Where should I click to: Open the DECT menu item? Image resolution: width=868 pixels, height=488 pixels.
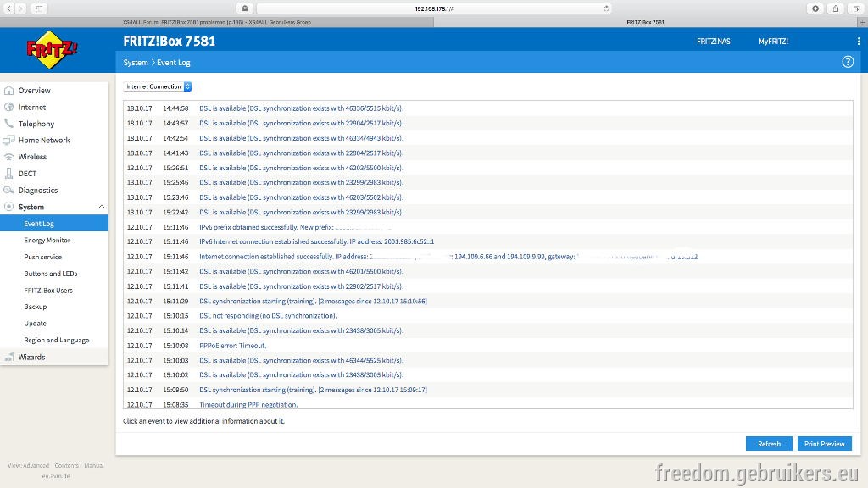[27, 173]
